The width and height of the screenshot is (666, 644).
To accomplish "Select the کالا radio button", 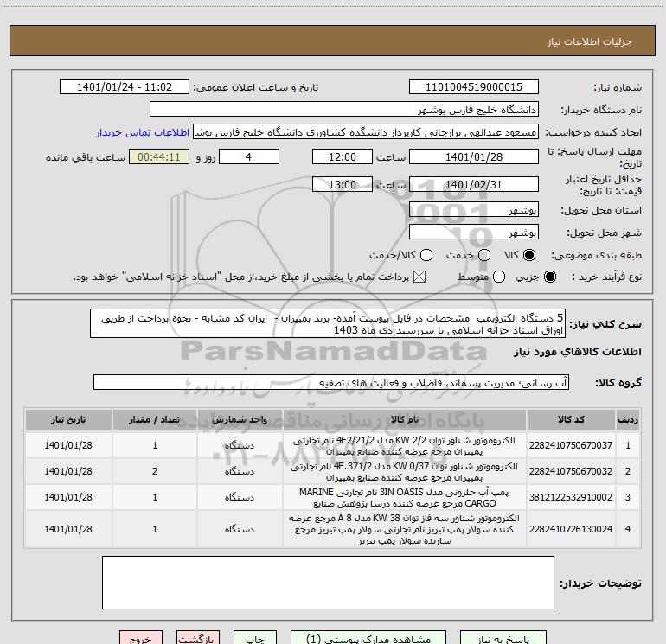I will 529,255.
